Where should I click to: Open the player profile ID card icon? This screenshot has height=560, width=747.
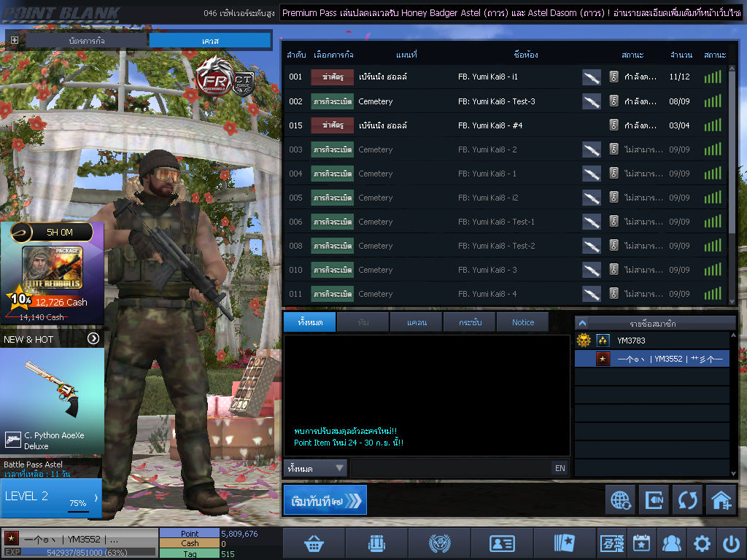click(502, 543)
